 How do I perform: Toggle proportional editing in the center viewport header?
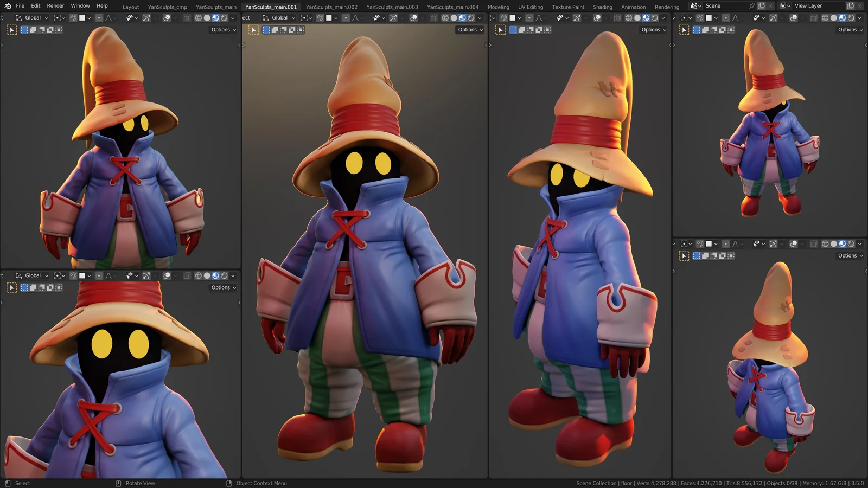pos(346,17)
